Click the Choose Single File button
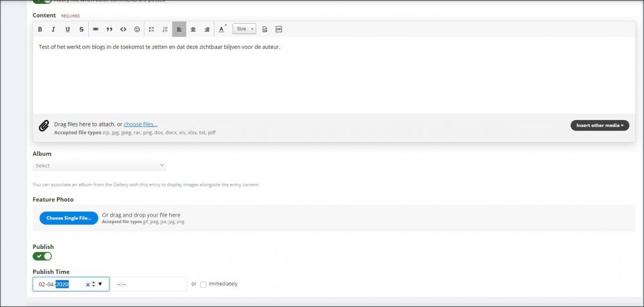The width and height of the screenshot is (644, 307). point(68,218)
